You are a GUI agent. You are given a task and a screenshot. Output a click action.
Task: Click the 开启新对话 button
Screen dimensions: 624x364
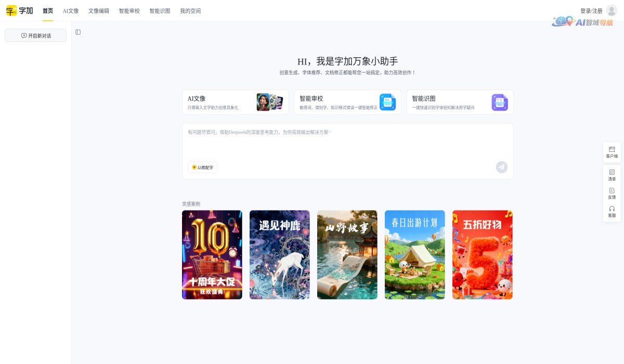click(x=35, y=35)
